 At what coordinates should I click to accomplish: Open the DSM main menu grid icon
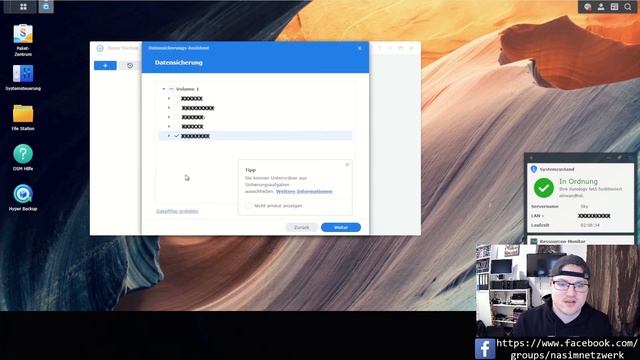coord(23,7)
